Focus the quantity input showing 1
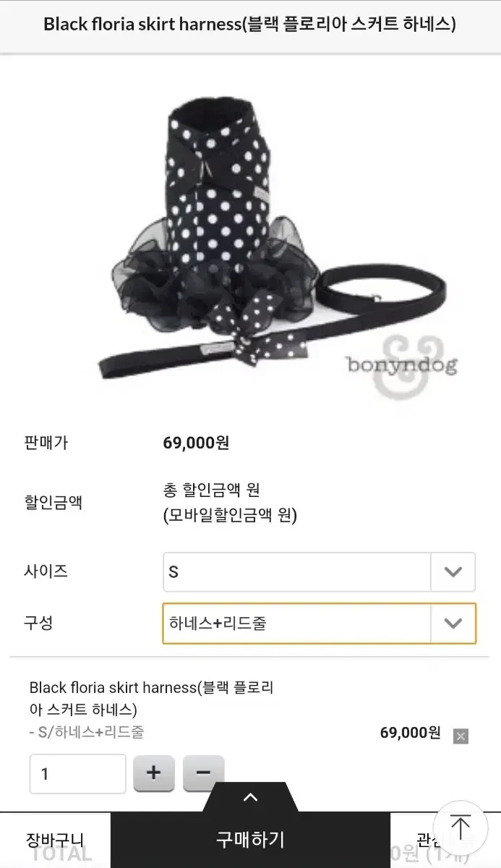Screen dimensions: 501x868 (x=77, y=773)
